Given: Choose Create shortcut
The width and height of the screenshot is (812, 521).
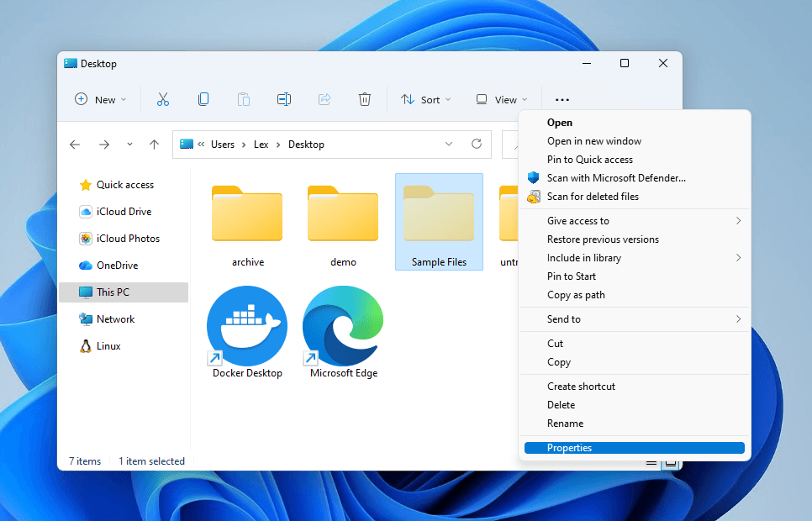Looking at the screenshot, I should [635, 387].
